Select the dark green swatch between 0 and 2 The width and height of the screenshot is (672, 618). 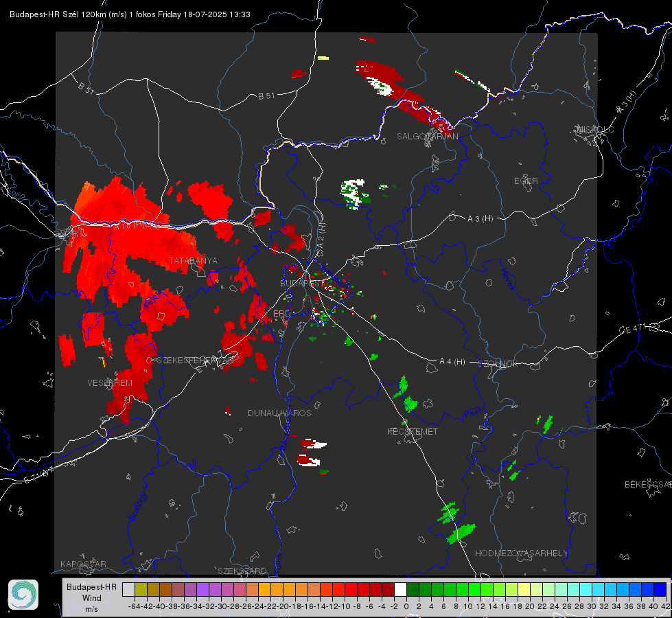[x=413, y=589]
